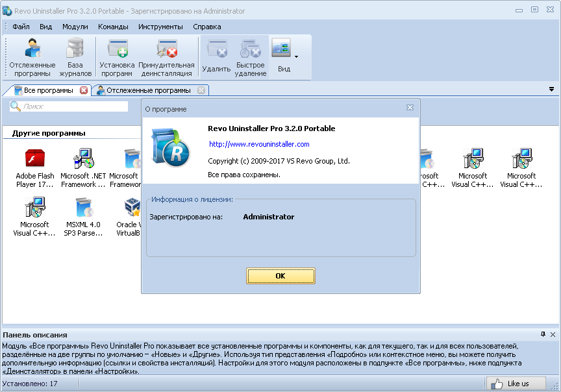Click the Установлено: 17 status text
The height and width of the screenshot is (392, 561).
tap(30, 384)
